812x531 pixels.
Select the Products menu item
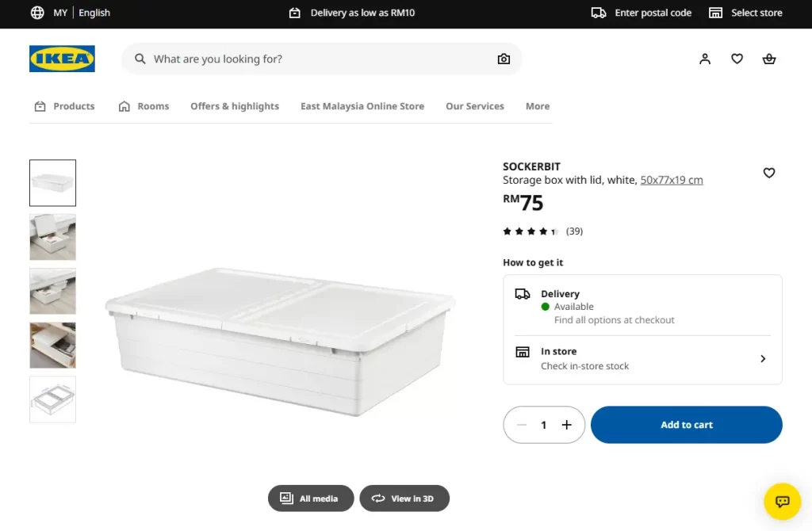pyautogui.click(x=64, y=105)
